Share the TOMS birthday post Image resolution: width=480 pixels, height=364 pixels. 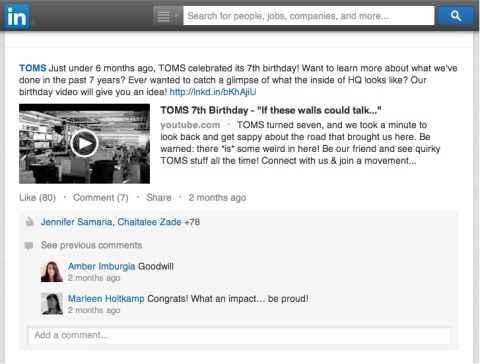(x=159, y=198)
